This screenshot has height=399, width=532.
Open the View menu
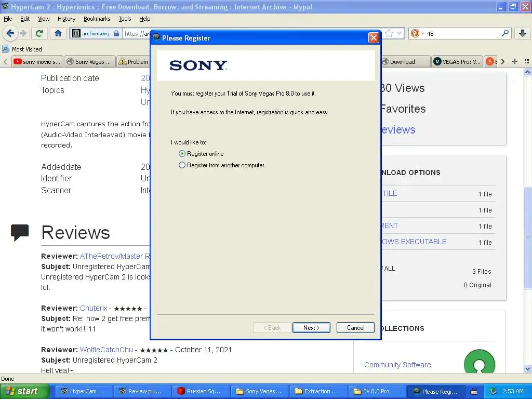[44, 19]
